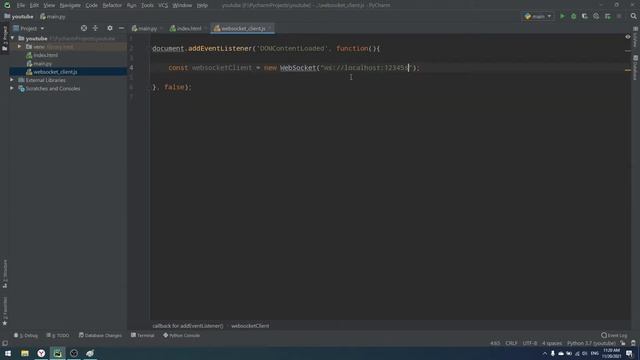Click the inspections eye icon in the editor
Image resolution: width=640 pixels, height=360 pixels.
(x=628, y=37)
